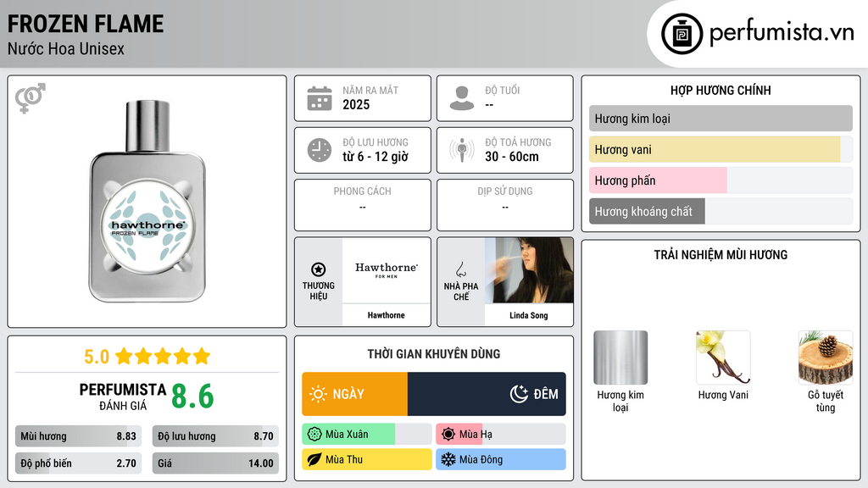
Task: Click the sillage icon for Độ toả hương
Action: point(462,150)
